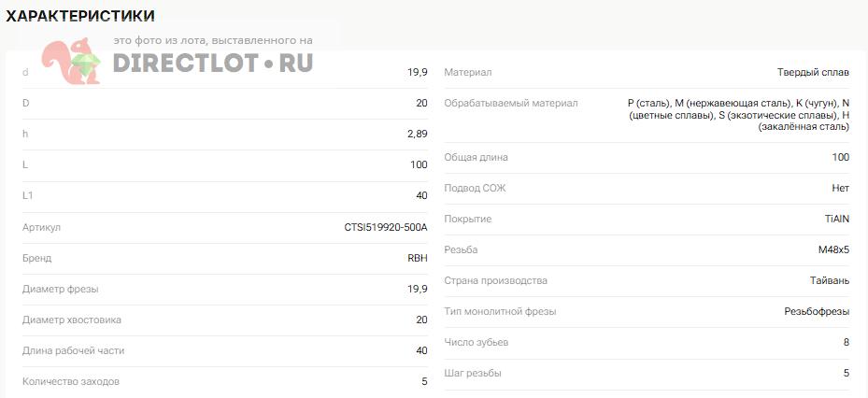Viewport: 868px width, 398px height.
Task: Click the ХАРАКТЕРИСТИКИ heading
Action: [80, 16]
